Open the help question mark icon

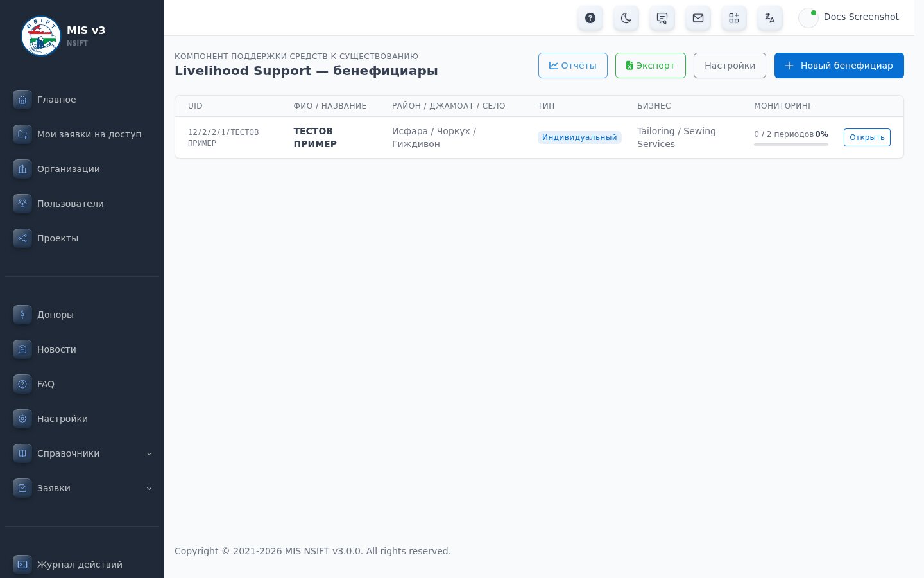590,18
